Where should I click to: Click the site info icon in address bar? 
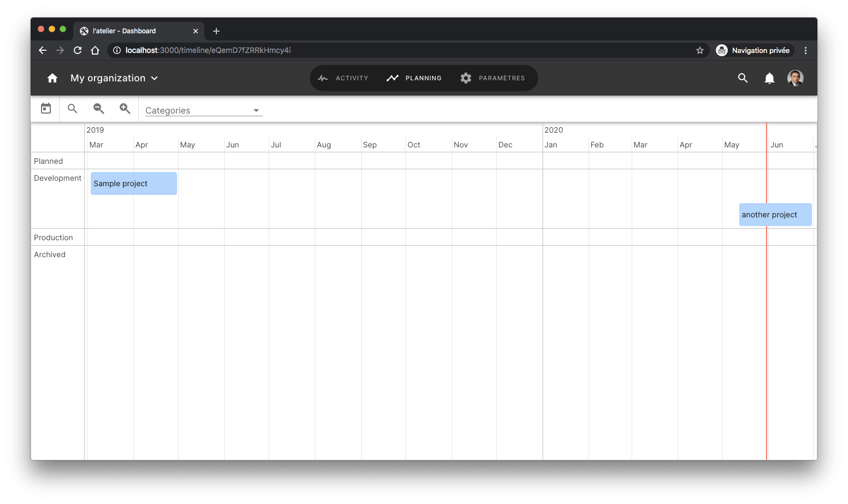116,50
